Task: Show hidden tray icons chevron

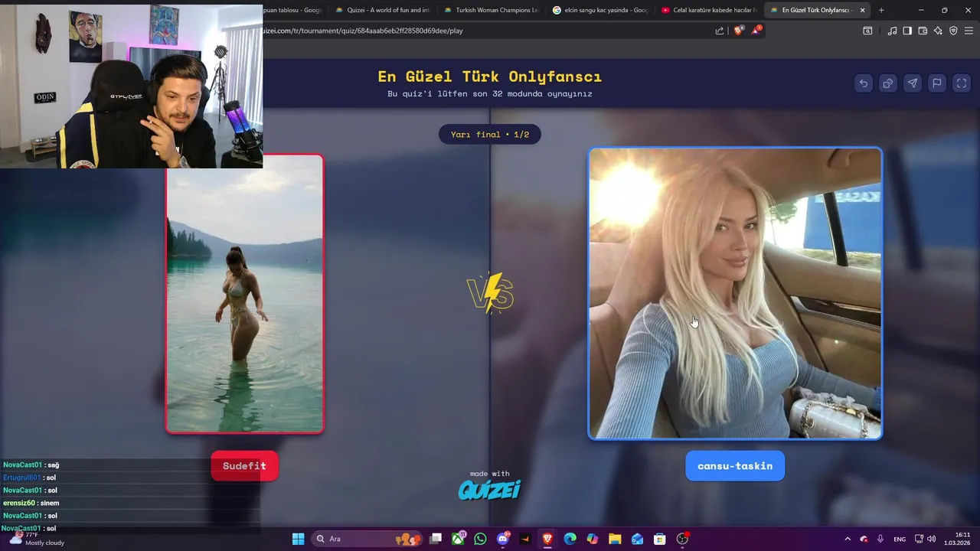Action: tap(847, 539)
